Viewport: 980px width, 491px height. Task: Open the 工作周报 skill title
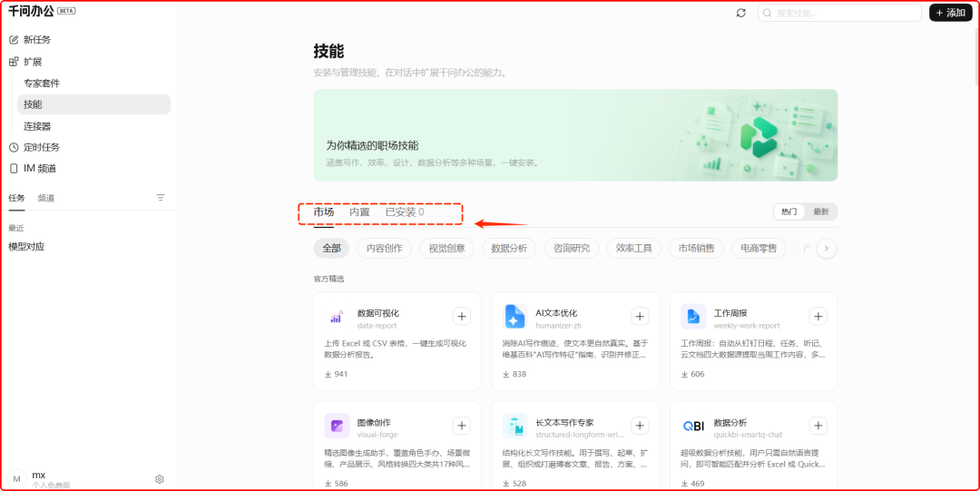click(730, 313)
